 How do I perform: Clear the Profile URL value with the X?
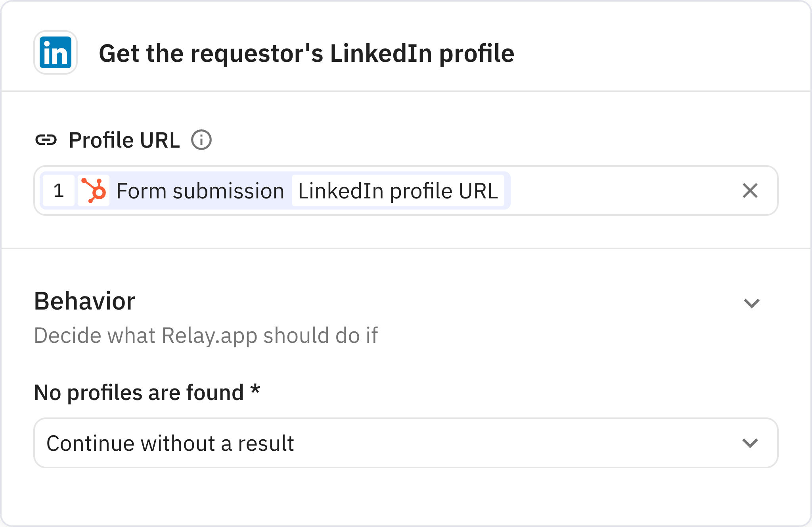[x=749, y=191]
